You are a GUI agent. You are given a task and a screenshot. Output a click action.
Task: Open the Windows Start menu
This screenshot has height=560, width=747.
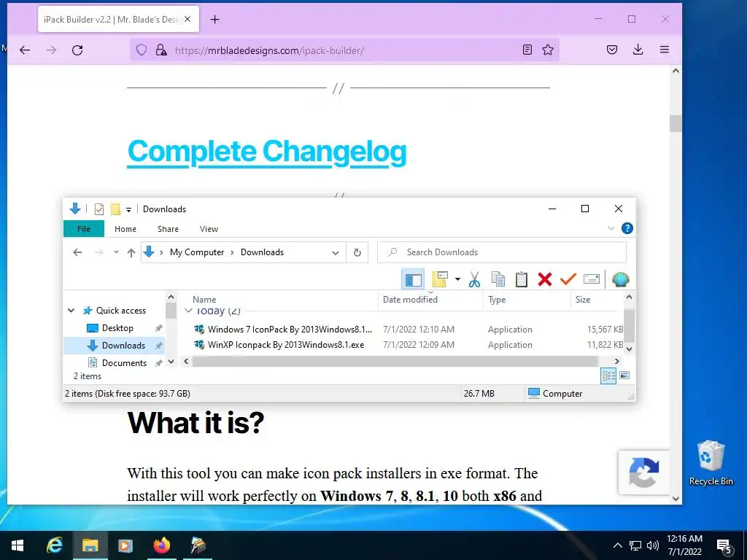pos(18,545)
